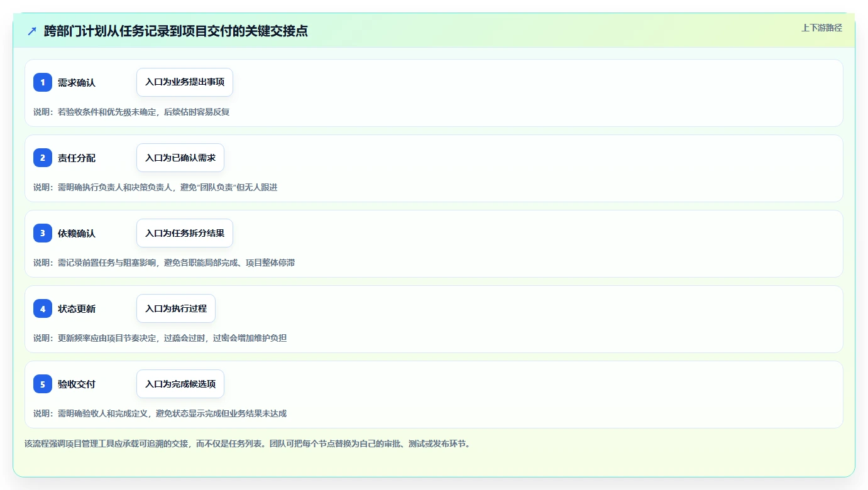Viewport: 868px width, 490px height.
Task: Click the note starting 需明确执行负责人和决策负责人
Action: [x=155, y=187]
